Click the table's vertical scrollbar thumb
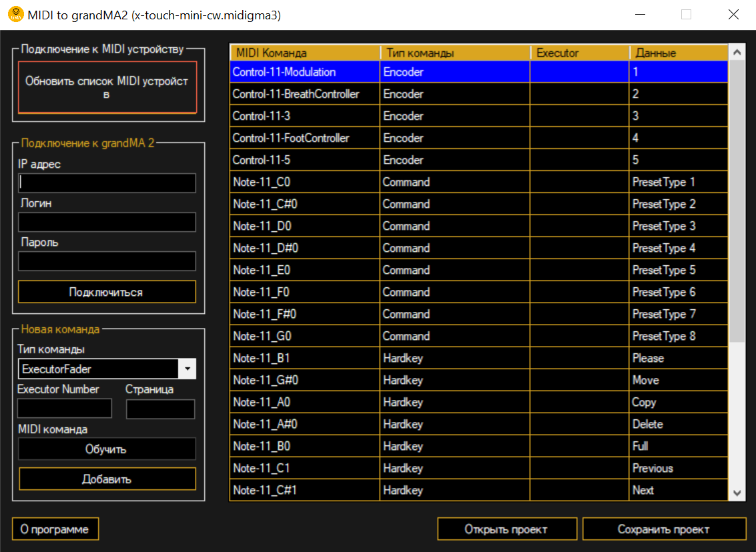This screenshot has height=552, width=756. [x=737, y=201]
